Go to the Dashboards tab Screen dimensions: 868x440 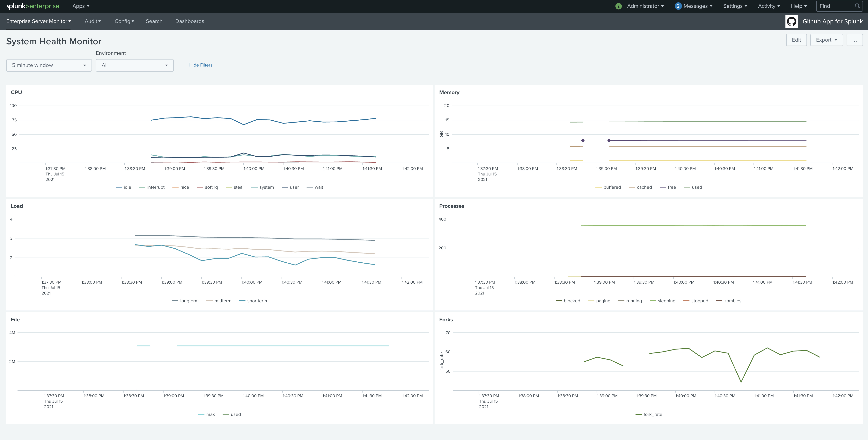tap(190, 21)
